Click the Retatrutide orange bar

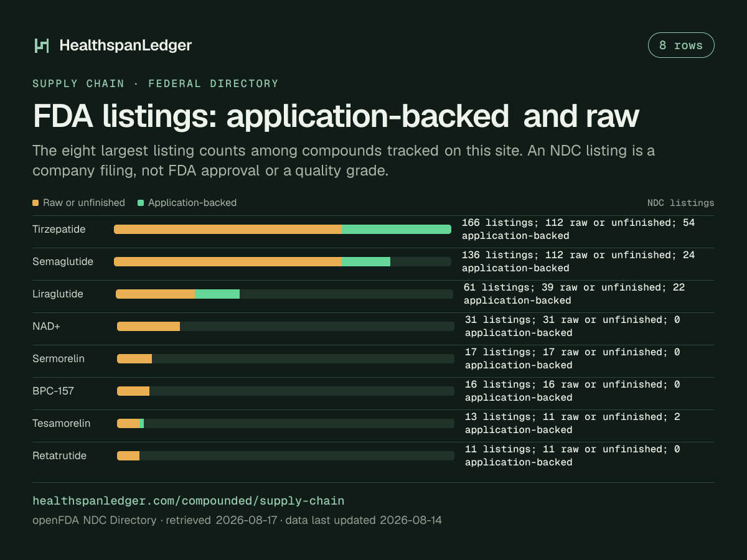(x=128, y=455)
